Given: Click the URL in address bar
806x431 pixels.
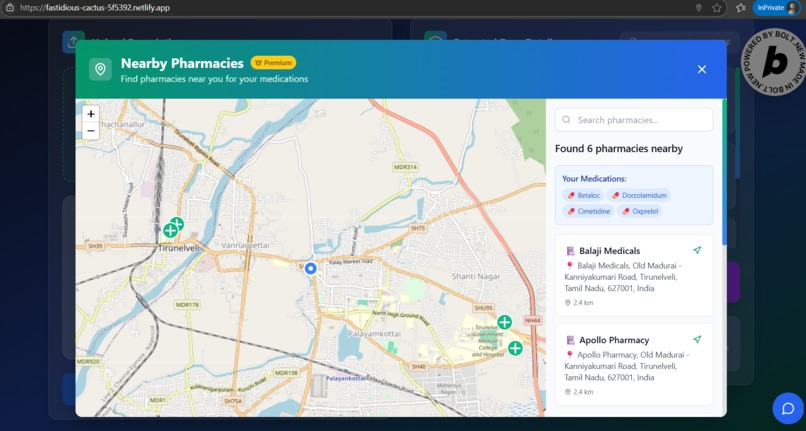Looking at the screenshot, I should click(95, 8).
